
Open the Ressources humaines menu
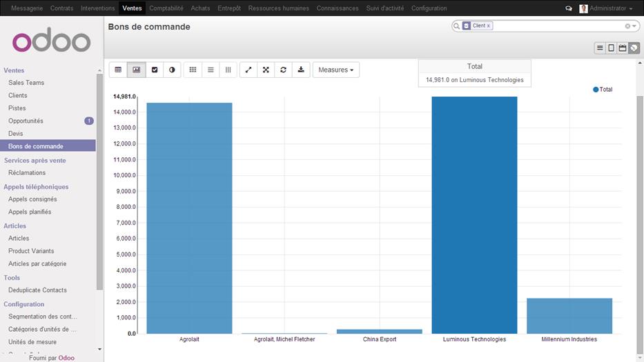[x=278, y=8]
